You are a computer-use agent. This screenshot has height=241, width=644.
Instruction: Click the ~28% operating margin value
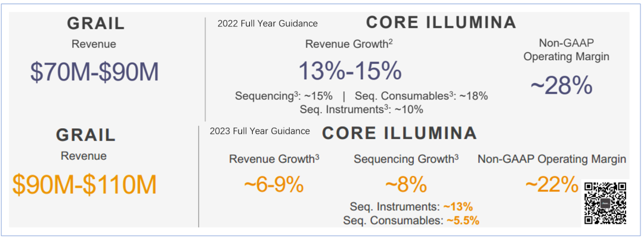coord(561,85)
